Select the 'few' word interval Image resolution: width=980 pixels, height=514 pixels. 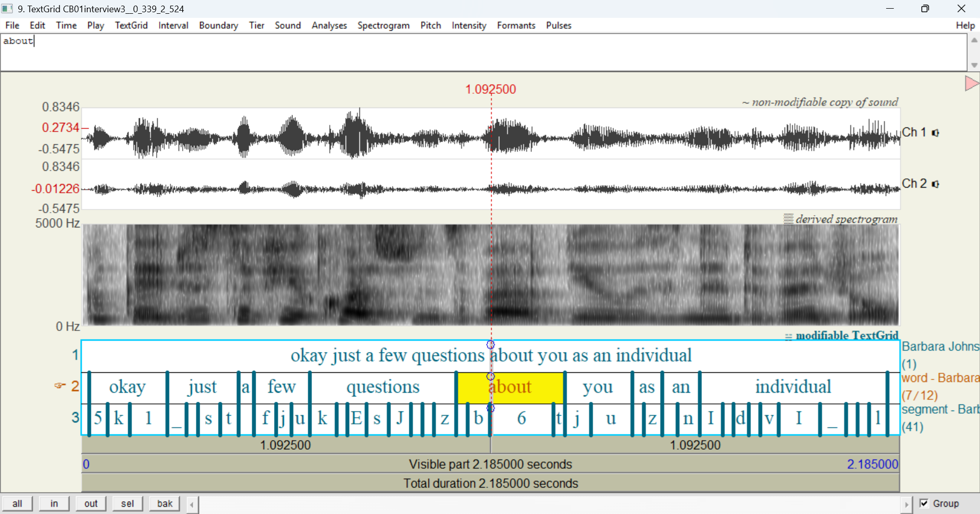282,388
